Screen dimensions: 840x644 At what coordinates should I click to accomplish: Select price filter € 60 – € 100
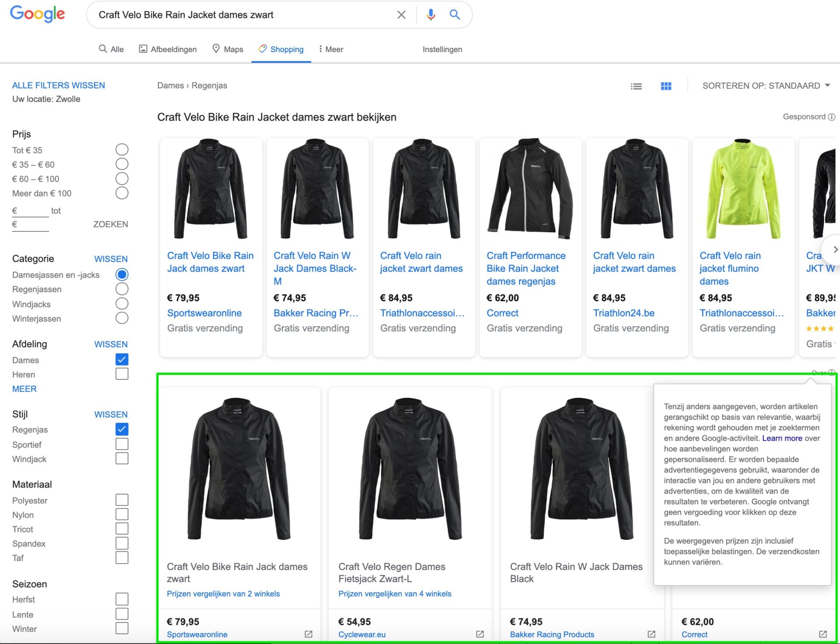pos(122,178)
